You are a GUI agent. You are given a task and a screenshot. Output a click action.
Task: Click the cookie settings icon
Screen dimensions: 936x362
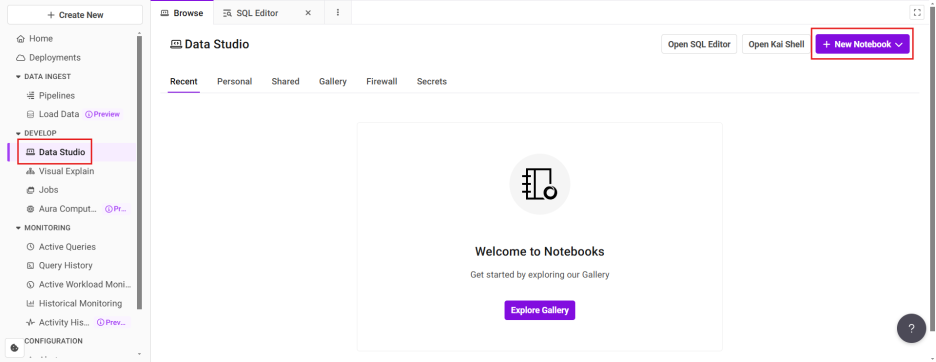[15, 348]
